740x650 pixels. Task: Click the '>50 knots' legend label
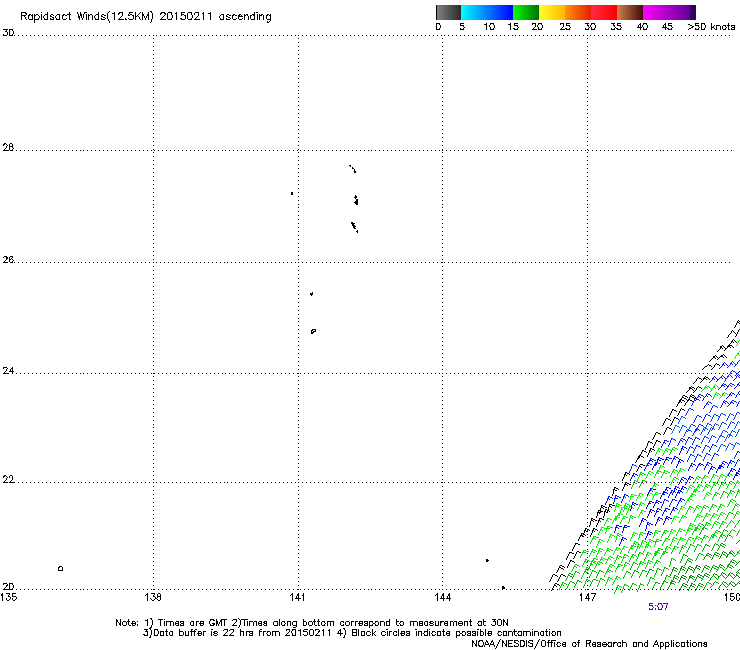(x=711, y=27)
